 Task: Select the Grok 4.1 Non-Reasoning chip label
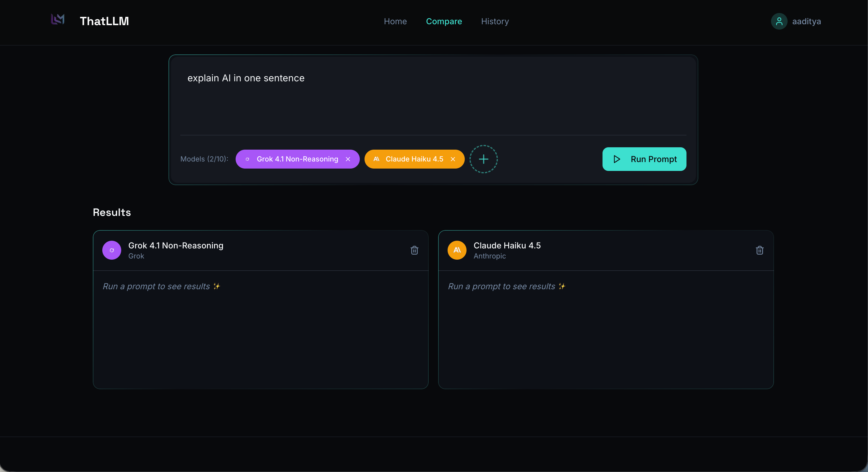(297, 159)
